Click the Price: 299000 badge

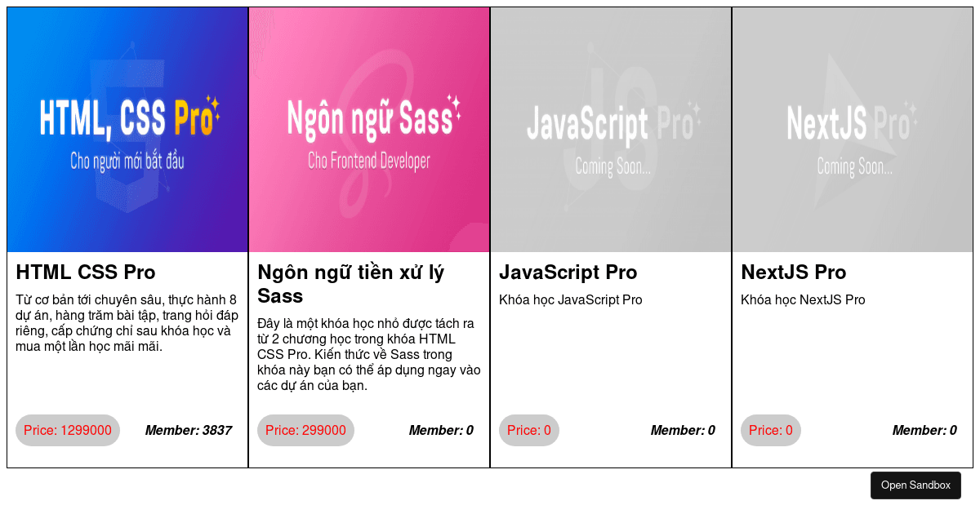[305, 430]
